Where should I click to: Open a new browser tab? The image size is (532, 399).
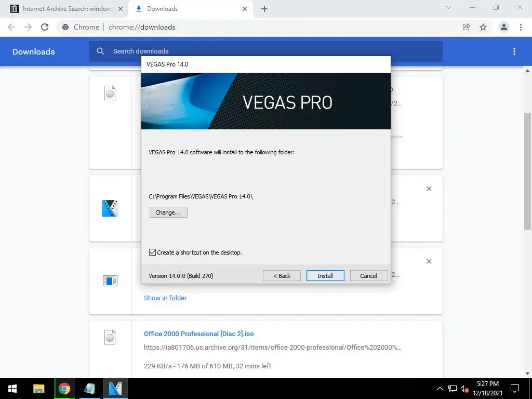pos(264,9)
